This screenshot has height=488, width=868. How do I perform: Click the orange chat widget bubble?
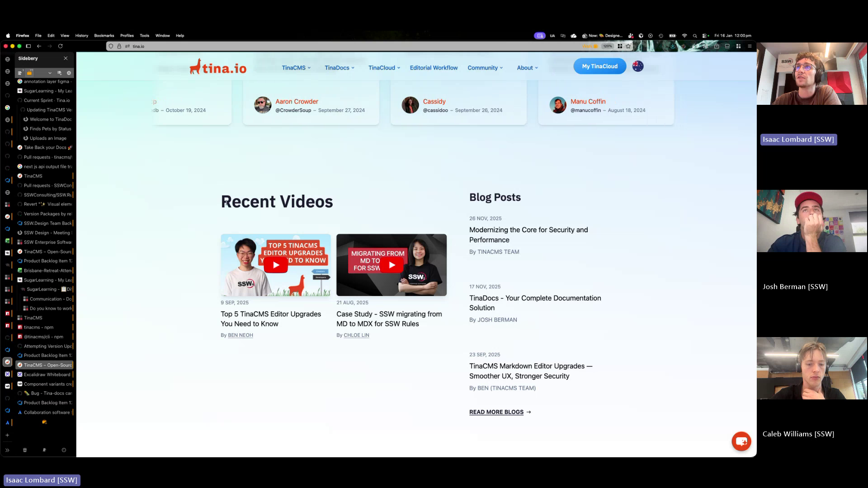[741, 441]
